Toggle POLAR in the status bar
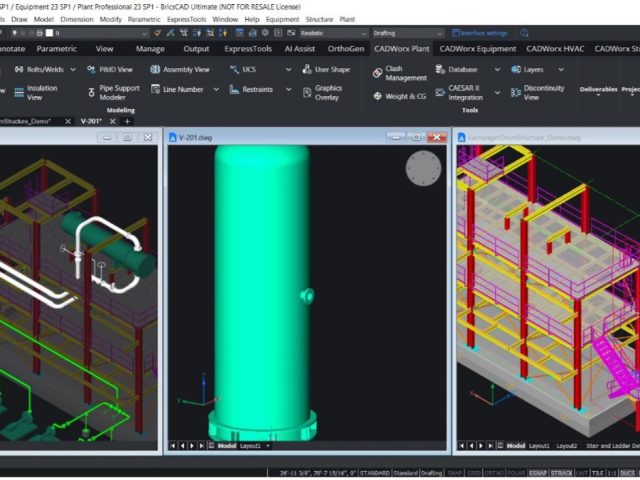This screenshot has height=480, width=640. tap(516, 473)
